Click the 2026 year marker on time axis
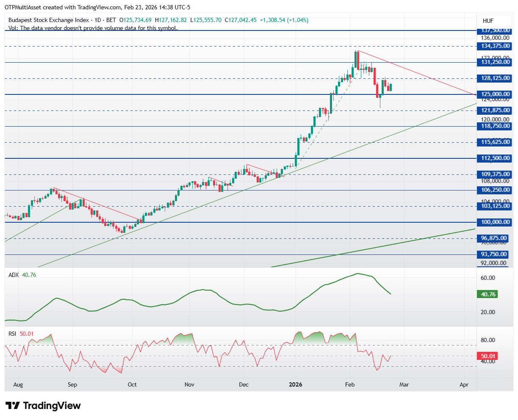Viewport: 518px width, 420px height. (295, 384)
